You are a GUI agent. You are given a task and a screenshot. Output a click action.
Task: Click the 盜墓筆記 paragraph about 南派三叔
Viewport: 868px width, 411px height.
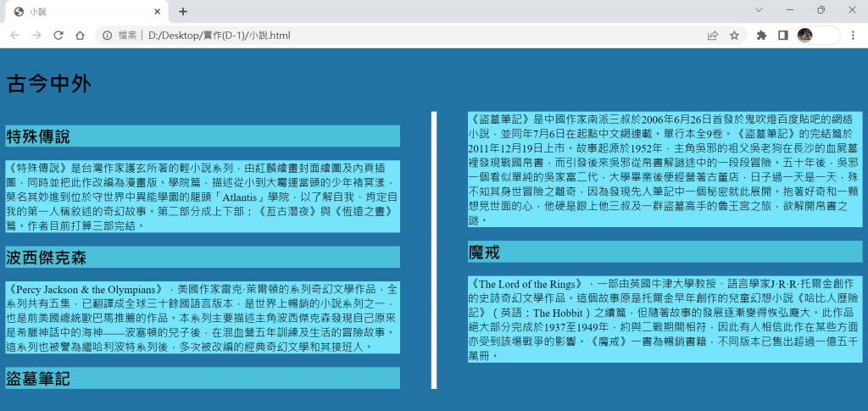(x=665, y=169)
